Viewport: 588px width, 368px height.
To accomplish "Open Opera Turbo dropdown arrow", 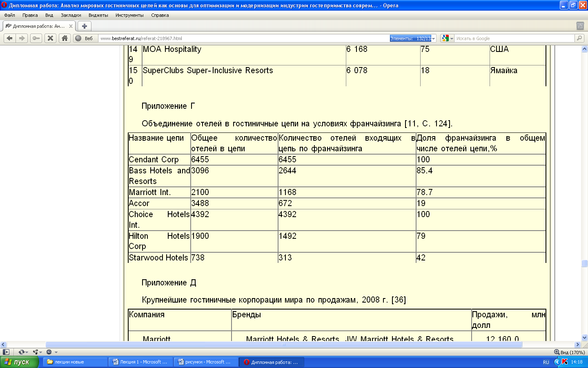I will (x=56, y=352).
